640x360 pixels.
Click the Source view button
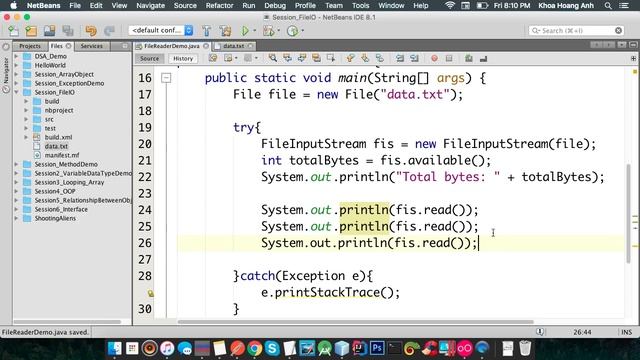tap(149, 58)
